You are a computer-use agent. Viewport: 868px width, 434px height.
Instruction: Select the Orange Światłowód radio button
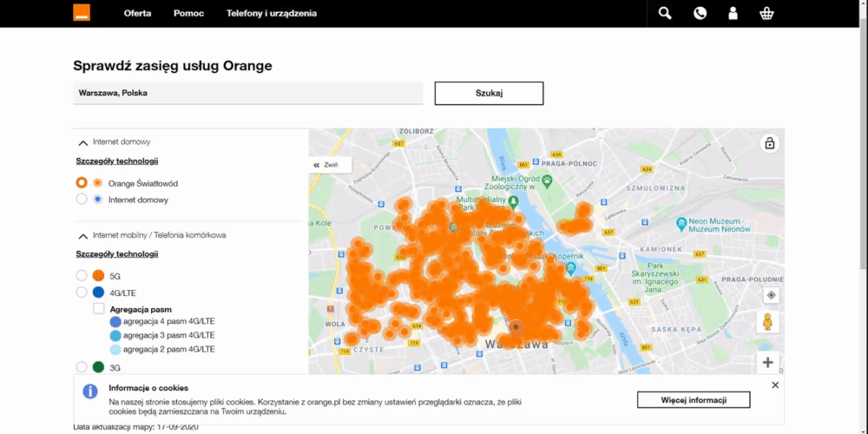pos(82,182)
